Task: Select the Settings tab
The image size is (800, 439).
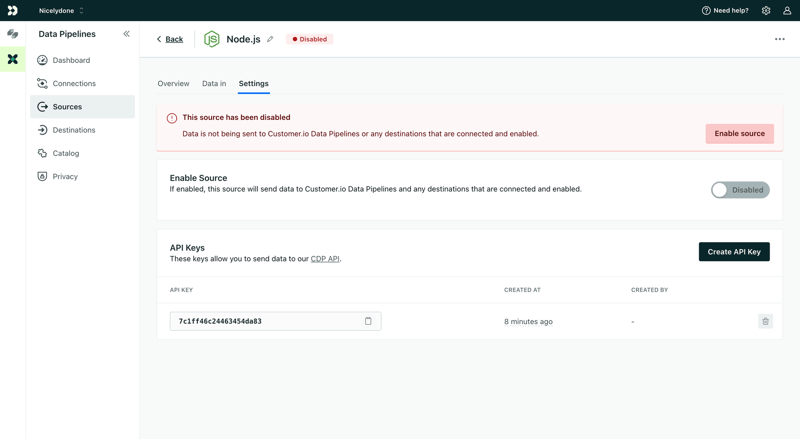Action: click(x=254, y=83)
